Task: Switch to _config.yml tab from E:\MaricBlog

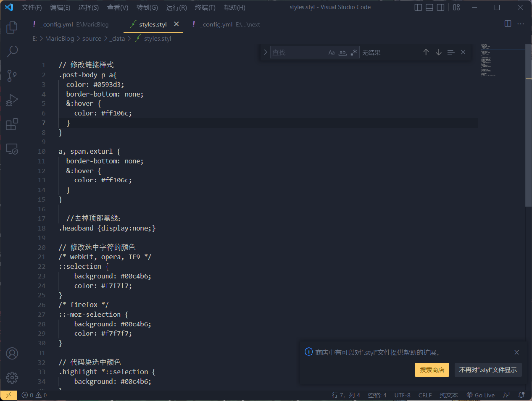Action: tap(71, 25)
